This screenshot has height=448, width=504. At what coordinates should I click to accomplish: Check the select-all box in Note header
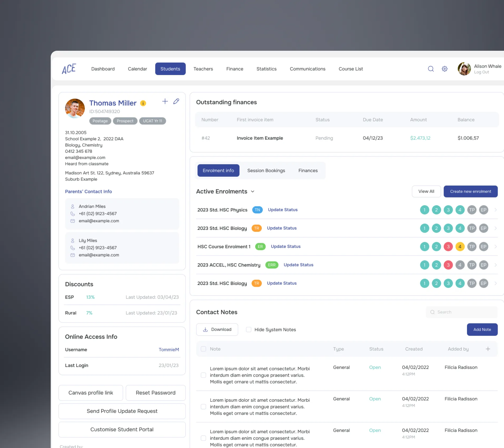point(203,349)
